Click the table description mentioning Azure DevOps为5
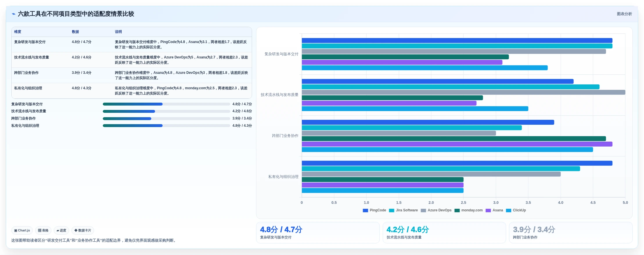The image size is (644, 255). 181,60
